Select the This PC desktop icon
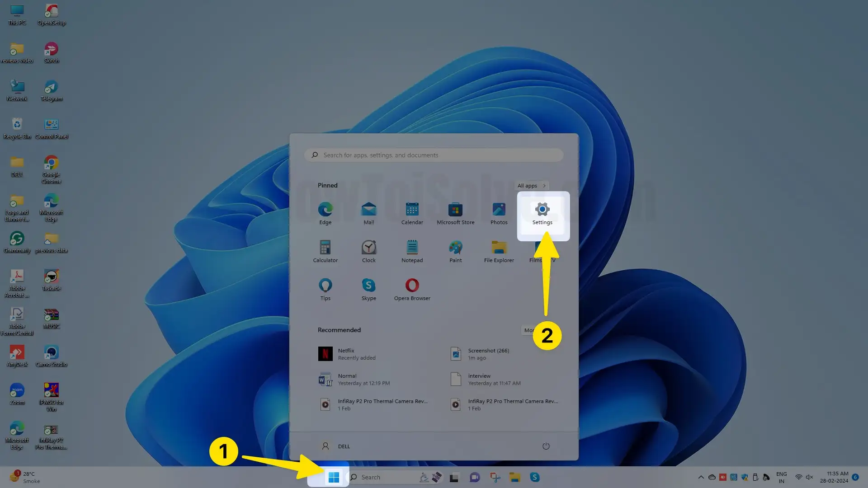 coord(17,14)
